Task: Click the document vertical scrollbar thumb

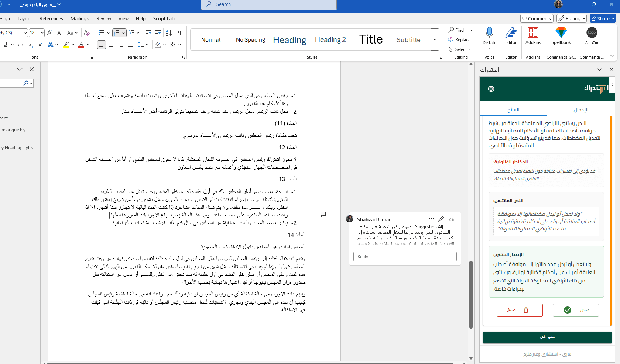Action: (x=471, y=295)
